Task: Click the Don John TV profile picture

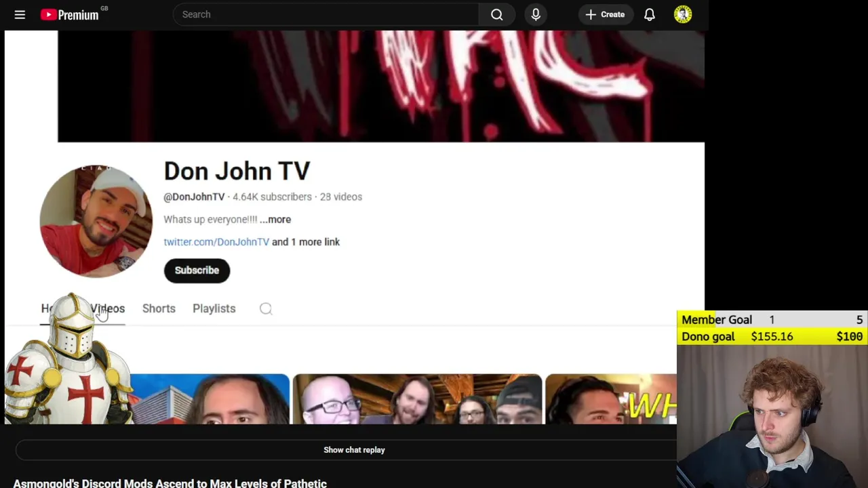Action: click(x=96, y=222)
